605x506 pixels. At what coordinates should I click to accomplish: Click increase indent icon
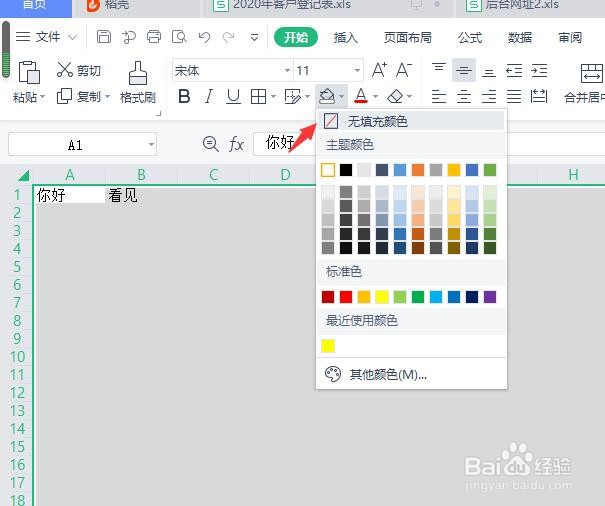tap(539, 71)
